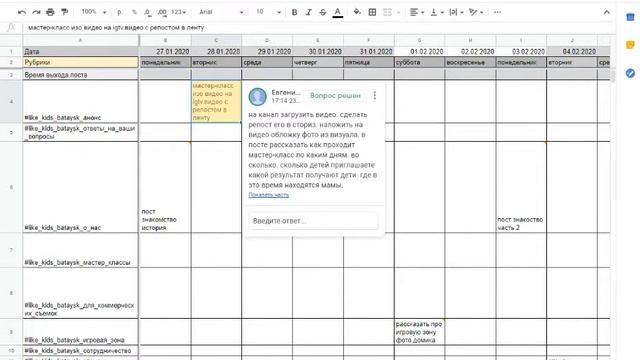This screenshot has height=360, width=640.
Task: Select the date cell 01.02.2020
Action: [x=419, y=51]
